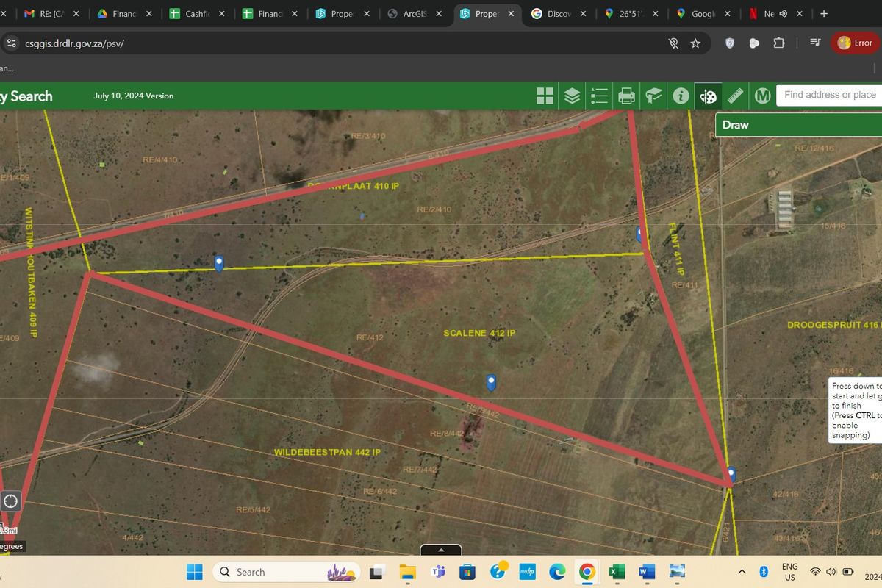Screen dimensions: 882x588
Task: Open the Bookmarks tool icon
Action: coord(653,96)
